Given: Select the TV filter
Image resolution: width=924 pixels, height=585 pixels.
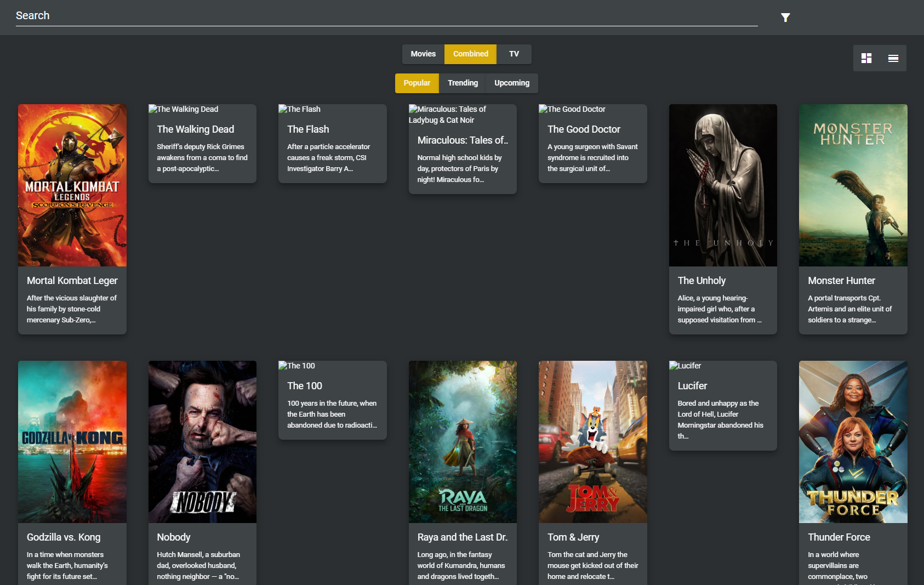Looking at the screenshot, I should 514,54.
